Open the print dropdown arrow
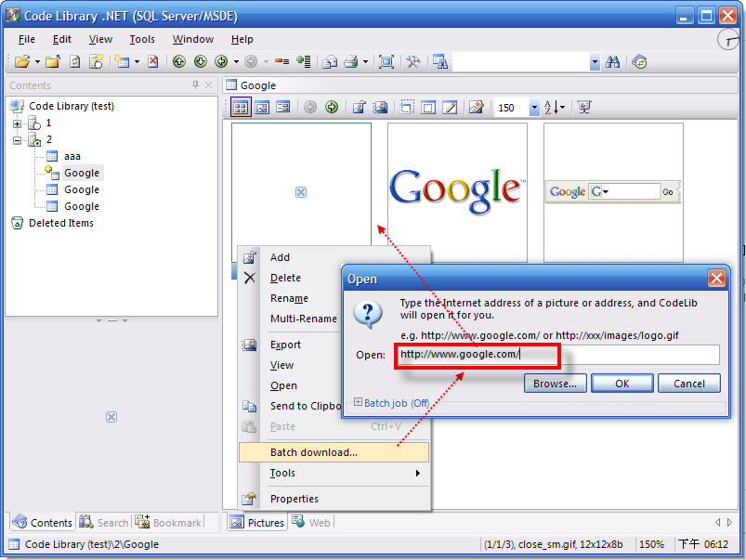The image size is (746, 560). click(x=365, y=62)
